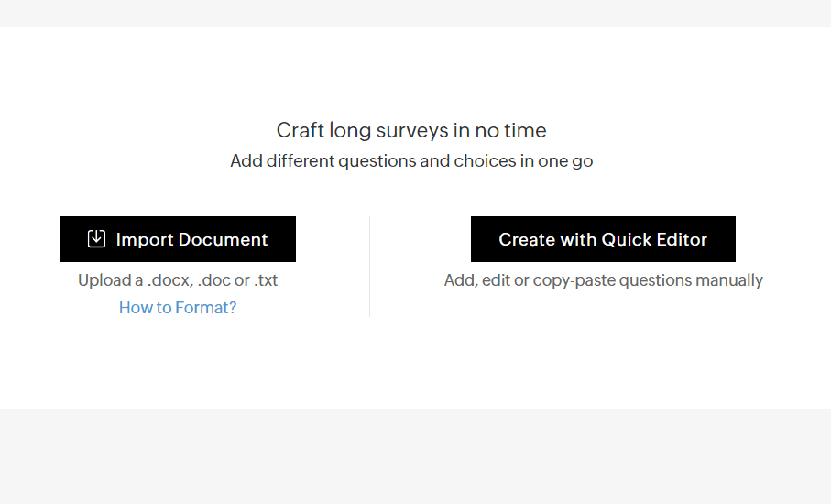The width and height of the screenshot is (831, 504).
Task: Click the vertical divider between both options
Action: [369, 267]
